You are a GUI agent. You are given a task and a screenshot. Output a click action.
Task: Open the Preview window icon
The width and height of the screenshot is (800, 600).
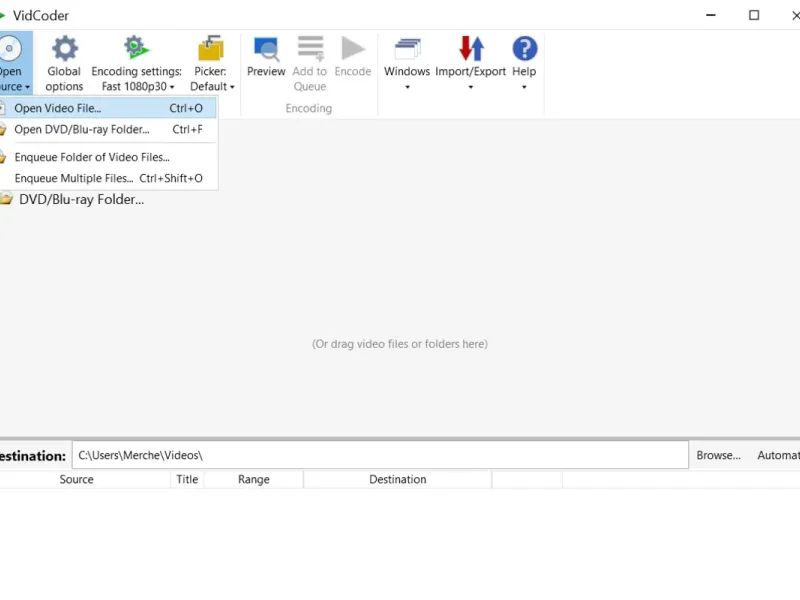[266, 49]
